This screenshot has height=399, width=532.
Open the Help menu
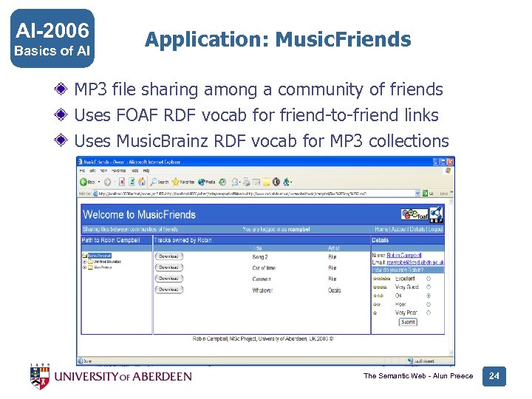pyautogui.click(x=146, y=171)
